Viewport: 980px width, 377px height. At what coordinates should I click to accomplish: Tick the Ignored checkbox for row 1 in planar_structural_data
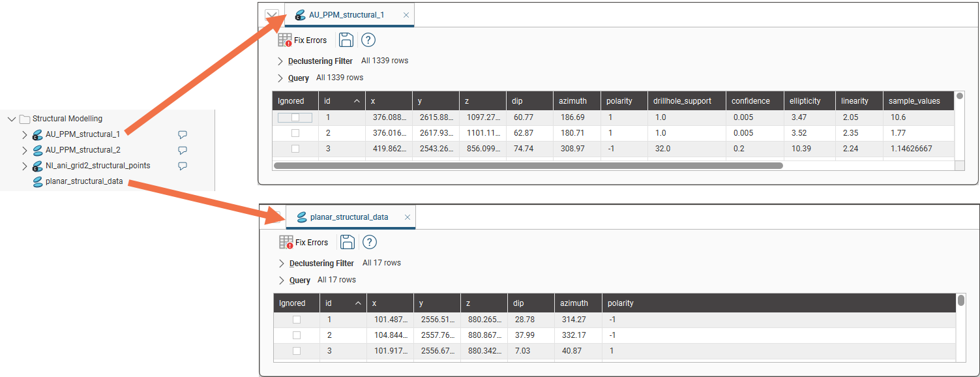[x=297, y=319]
